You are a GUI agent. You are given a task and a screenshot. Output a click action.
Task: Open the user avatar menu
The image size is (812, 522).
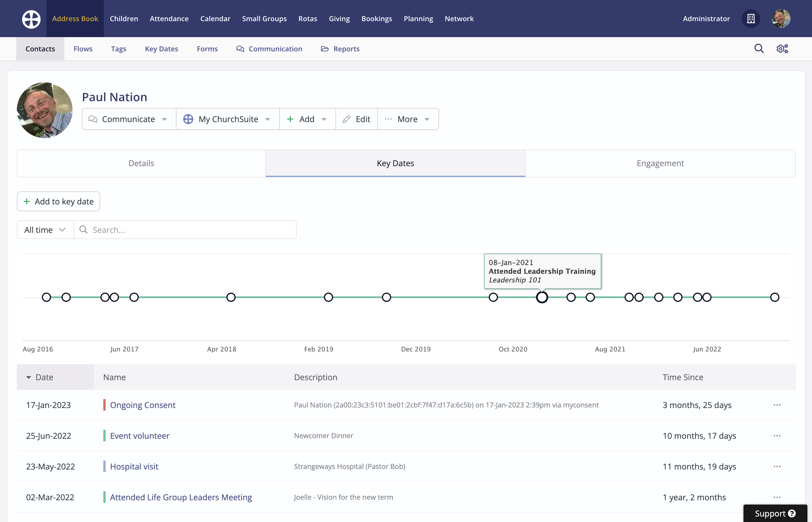click(781, 19)
